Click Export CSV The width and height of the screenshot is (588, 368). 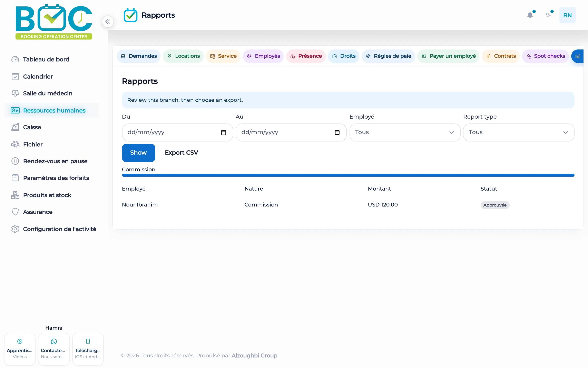click(x=182, y=153)
